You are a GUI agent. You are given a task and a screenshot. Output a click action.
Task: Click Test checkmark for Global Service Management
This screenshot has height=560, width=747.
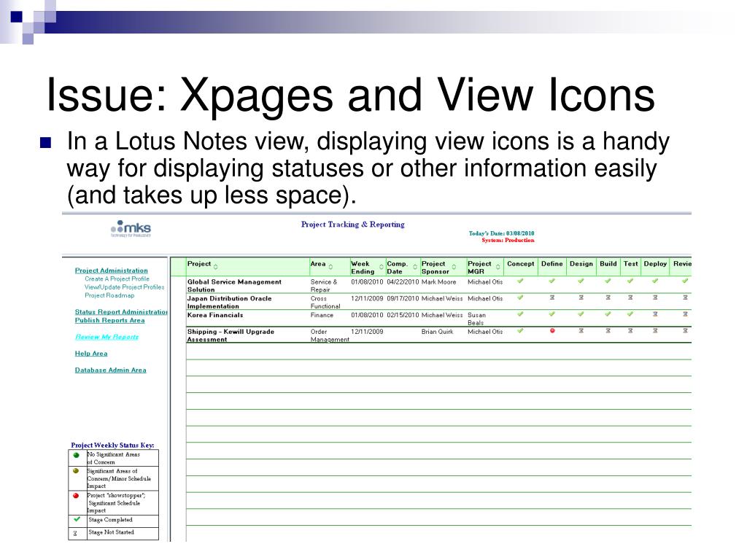click(x=630, y=281)
